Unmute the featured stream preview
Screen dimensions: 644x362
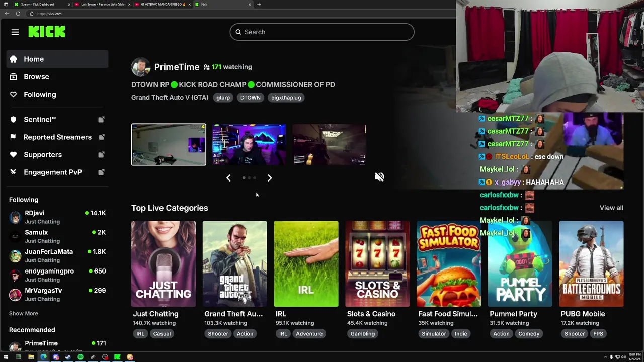379,177
